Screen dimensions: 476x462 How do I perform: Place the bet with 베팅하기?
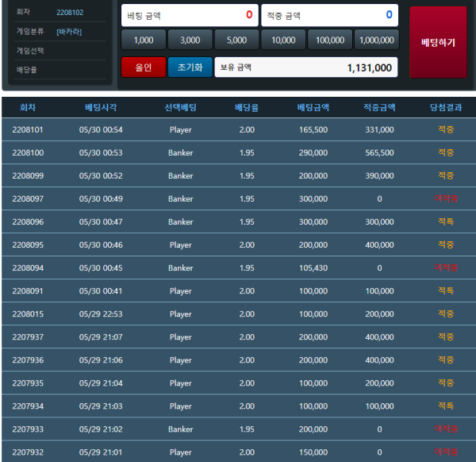[438, 42]
